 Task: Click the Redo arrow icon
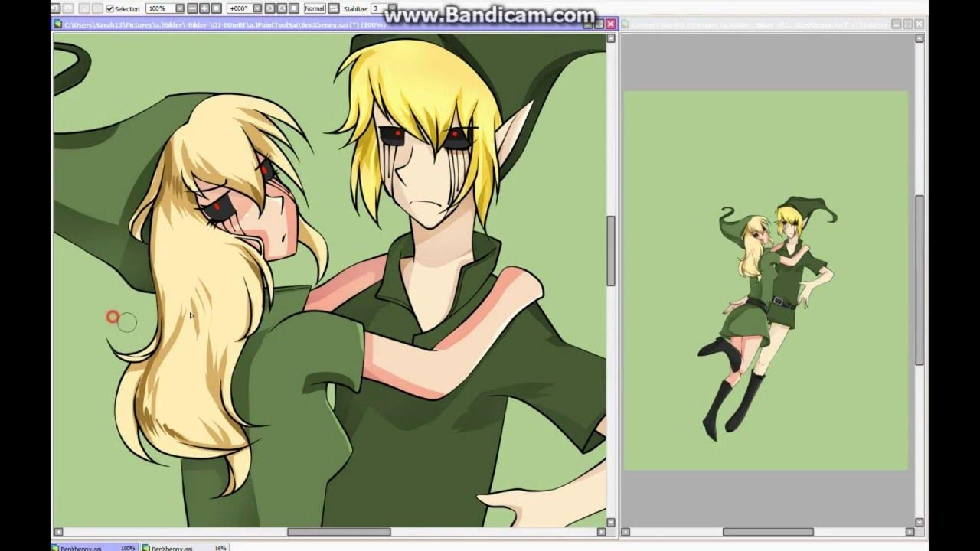coord(67,8)
